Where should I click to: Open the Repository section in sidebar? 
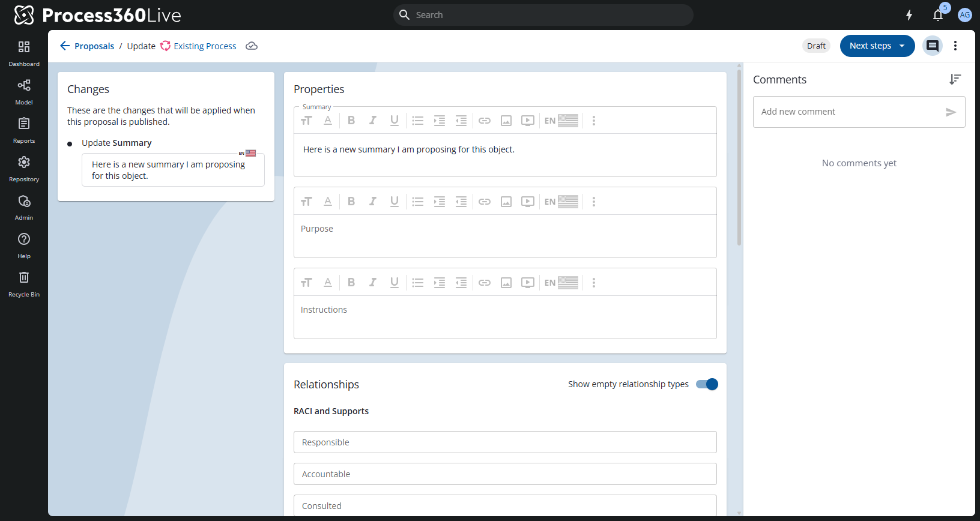24,168
